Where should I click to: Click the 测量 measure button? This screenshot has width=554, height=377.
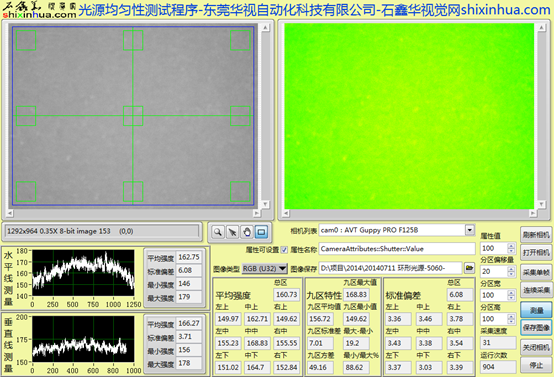pos(536,310)
